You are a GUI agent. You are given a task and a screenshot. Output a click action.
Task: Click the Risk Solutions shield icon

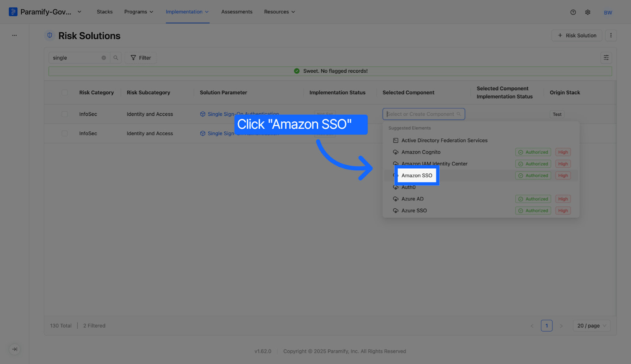[x=50, y=35]
